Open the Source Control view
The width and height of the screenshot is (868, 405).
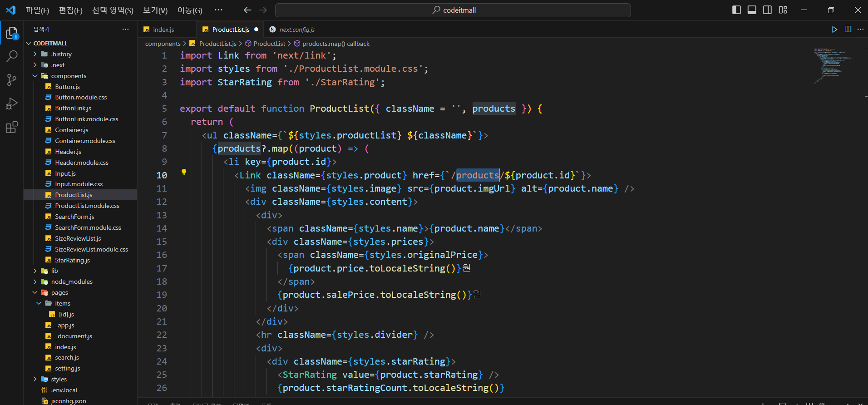(x=12, y=80)
